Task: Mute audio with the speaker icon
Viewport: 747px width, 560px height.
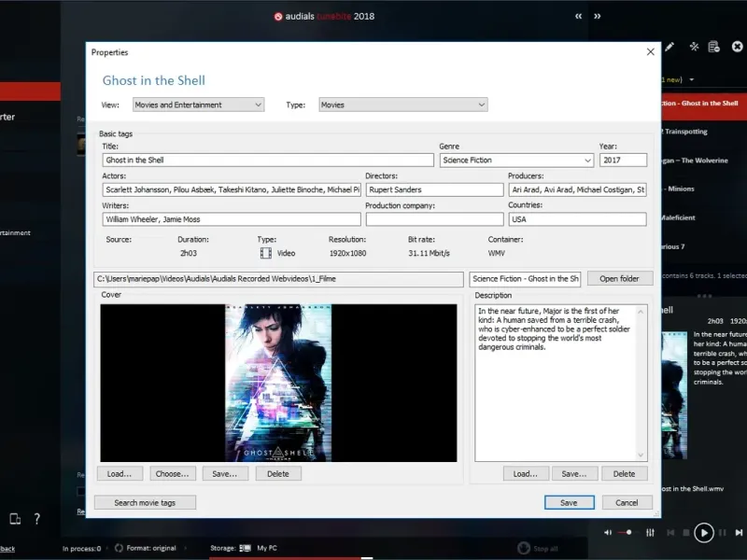Action: 608,533
